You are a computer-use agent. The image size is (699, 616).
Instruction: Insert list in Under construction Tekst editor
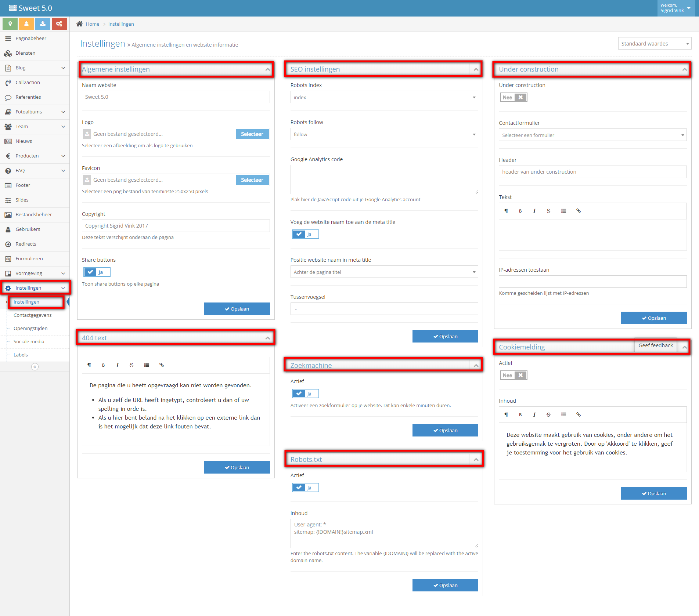[x=563, y=211]
